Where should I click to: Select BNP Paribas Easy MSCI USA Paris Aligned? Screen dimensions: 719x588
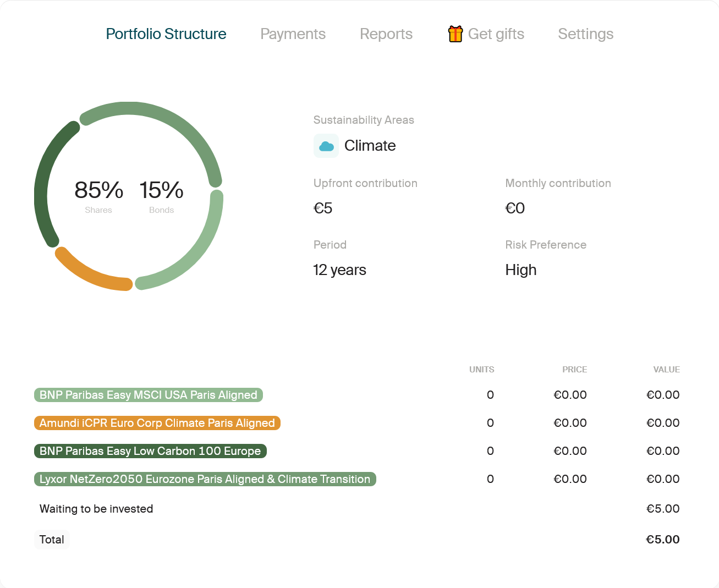click(x=149, y=395)
